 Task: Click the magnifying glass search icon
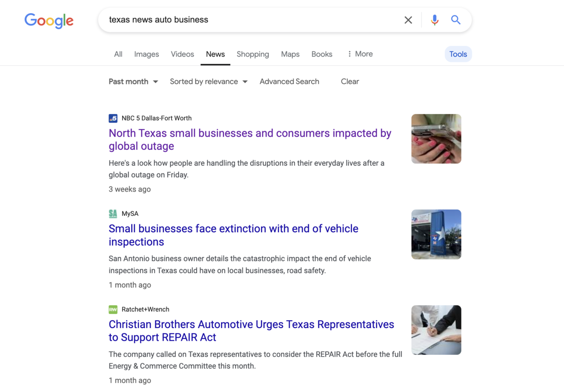pos(455,20)
